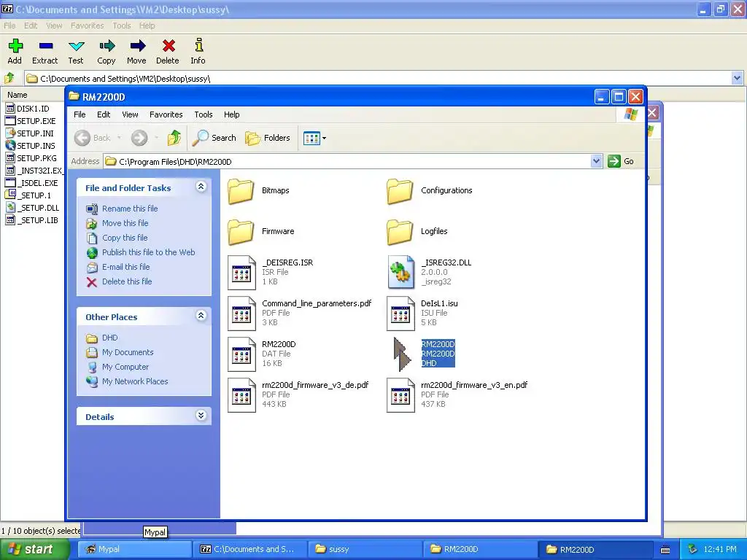
Task: Click the Add button in 7-Zip toolbar
Action: (15, 52)
